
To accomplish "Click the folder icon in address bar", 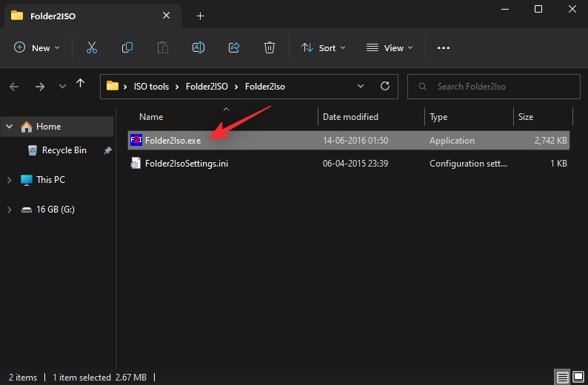I will [113, 86].
